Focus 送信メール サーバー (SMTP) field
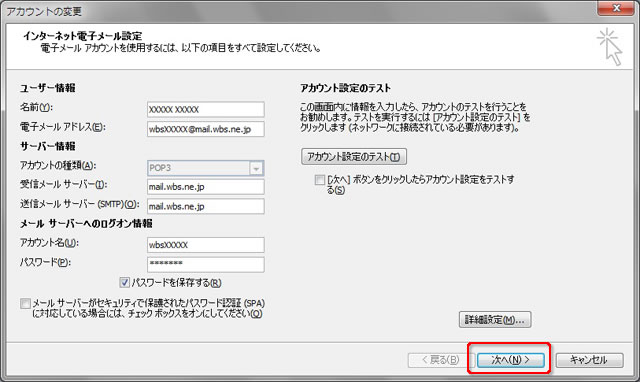Screen dimensions: 640x382 (206, 206)
